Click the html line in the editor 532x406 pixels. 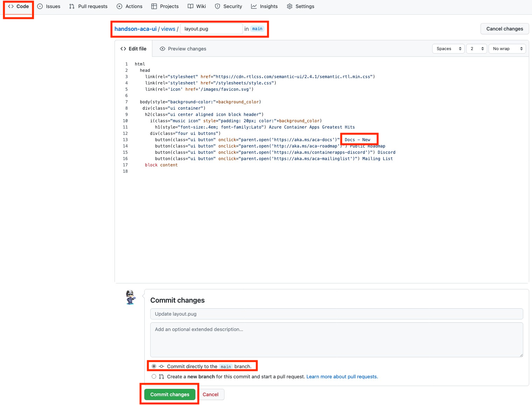coord(140,64)
